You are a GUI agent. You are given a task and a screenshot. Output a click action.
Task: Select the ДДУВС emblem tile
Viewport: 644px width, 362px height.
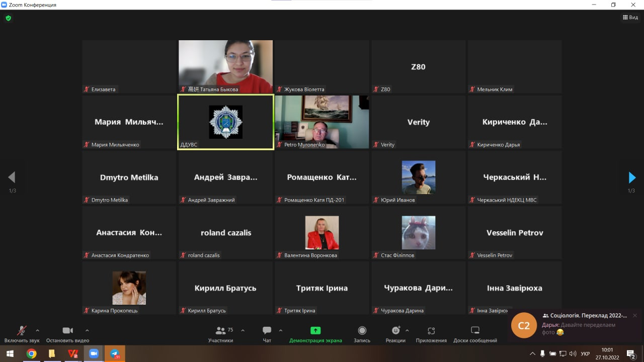pos(225,122)
